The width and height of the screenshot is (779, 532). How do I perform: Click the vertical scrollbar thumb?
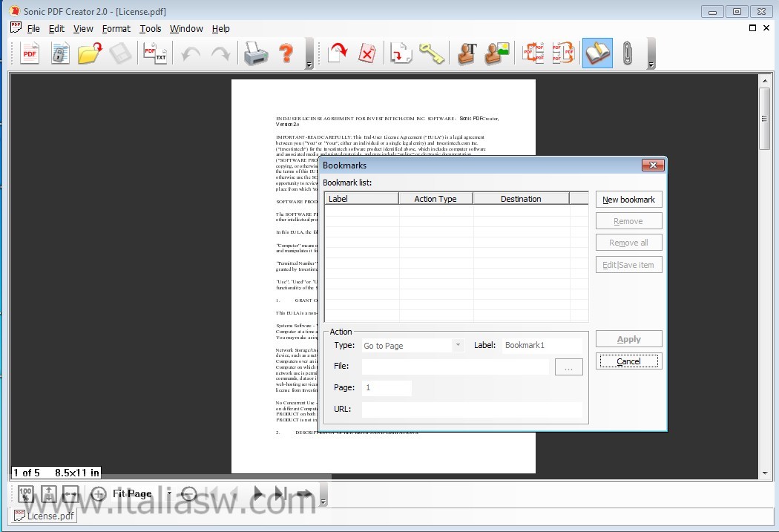click(x=765, y=118)
